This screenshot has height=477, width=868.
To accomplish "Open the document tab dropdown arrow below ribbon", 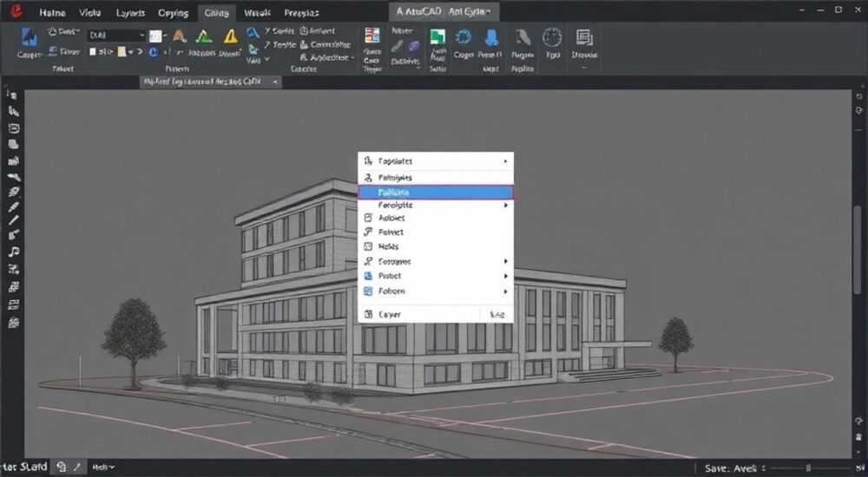I will [x=275, y=82].
